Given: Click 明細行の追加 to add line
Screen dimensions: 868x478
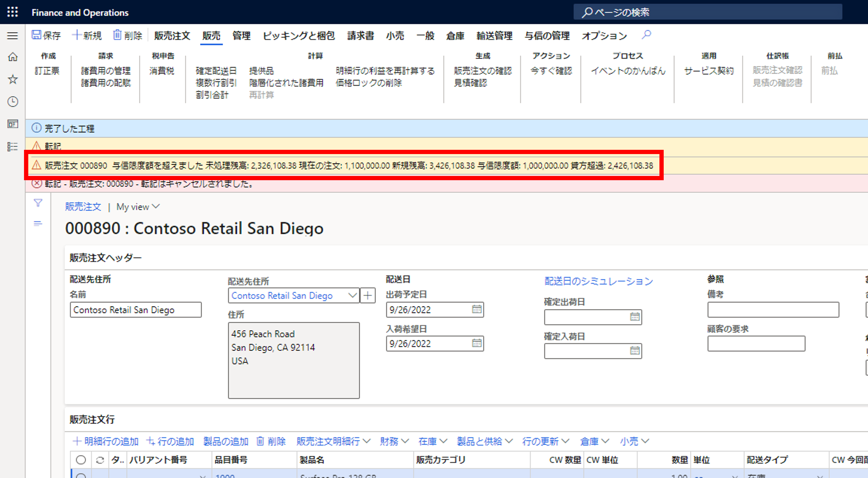Looking at the screenshot, I should click(105, 441).
